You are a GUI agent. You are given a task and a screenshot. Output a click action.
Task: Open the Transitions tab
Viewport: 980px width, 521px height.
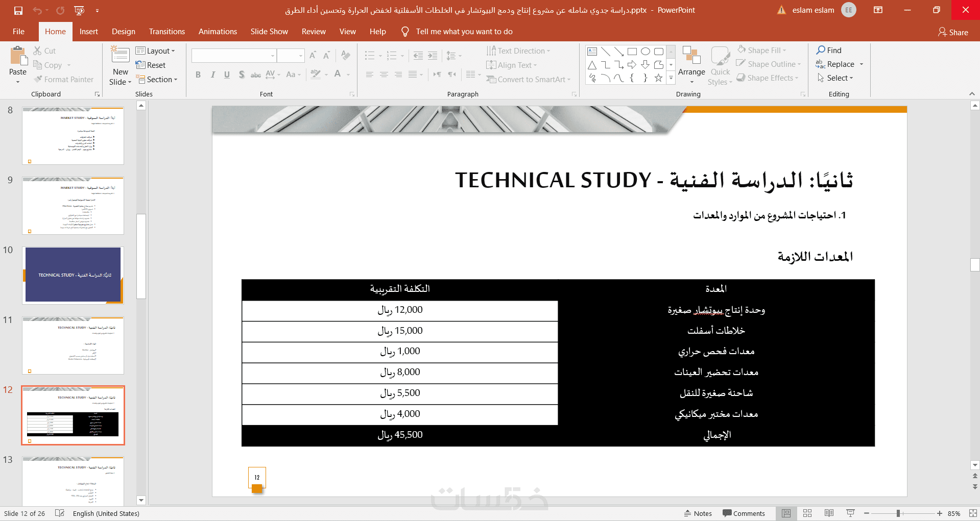pos(167,32)
